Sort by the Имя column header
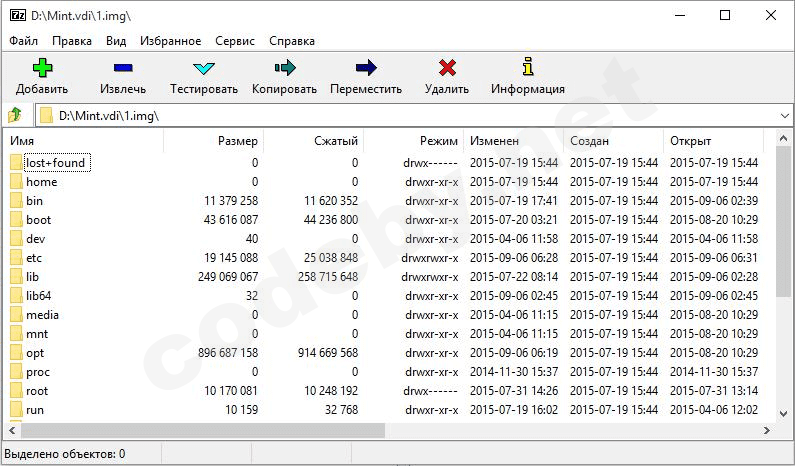 point(24,141)
